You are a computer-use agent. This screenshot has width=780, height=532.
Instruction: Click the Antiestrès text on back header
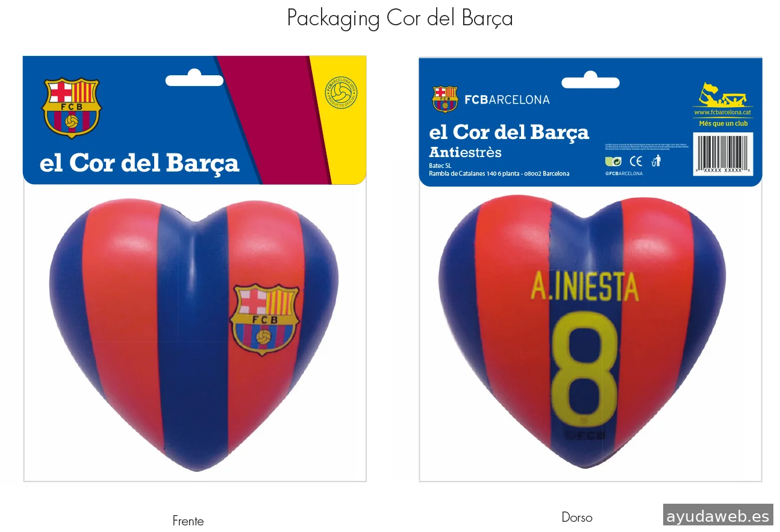[465, 152]
